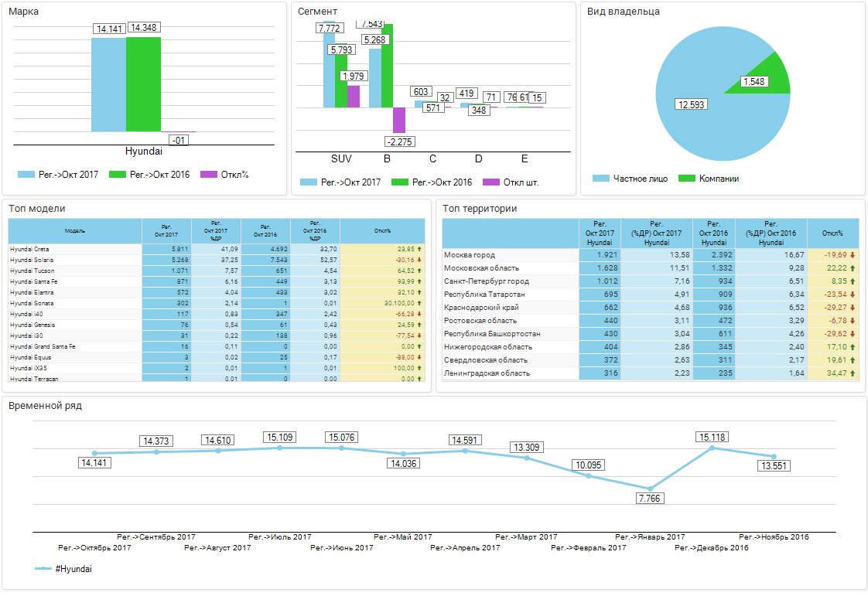Click the Hyundai label under Марка chart

coord(143,151)
